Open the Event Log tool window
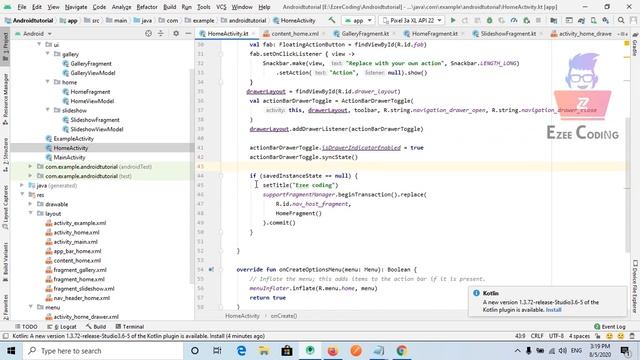640x360 pixels. tap(610, 327)
